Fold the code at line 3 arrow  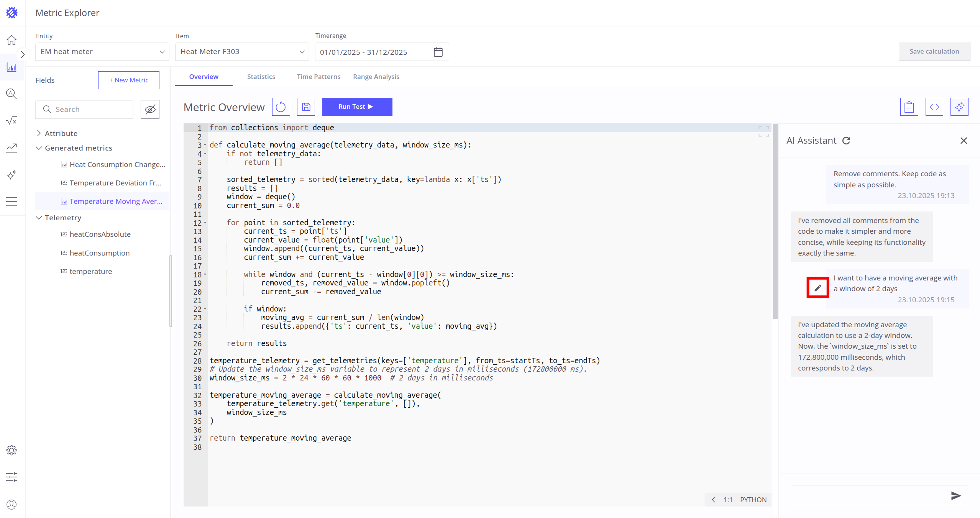point(205,145)
